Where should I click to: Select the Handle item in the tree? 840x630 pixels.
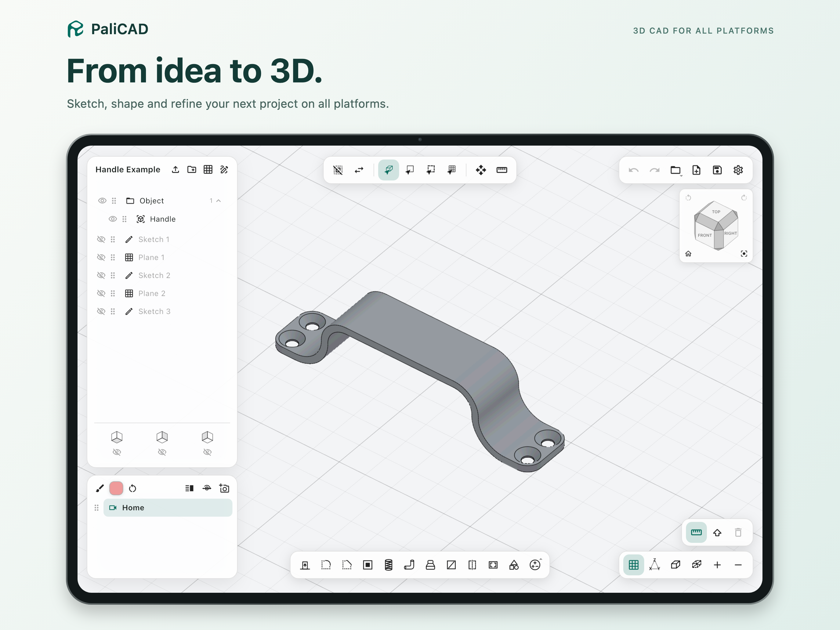tap(163, 219)
